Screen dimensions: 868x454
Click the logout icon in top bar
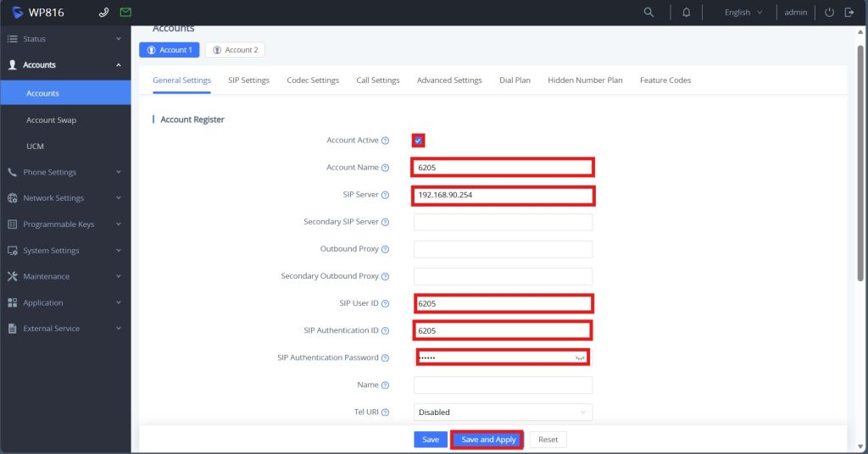click(x=849, y=13)
